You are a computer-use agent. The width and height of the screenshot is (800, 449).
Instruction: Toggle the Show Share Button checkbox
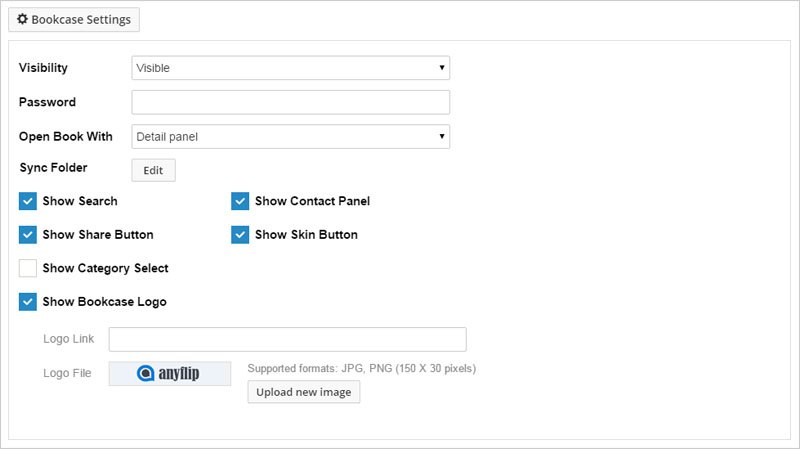[x=28, y=235]
